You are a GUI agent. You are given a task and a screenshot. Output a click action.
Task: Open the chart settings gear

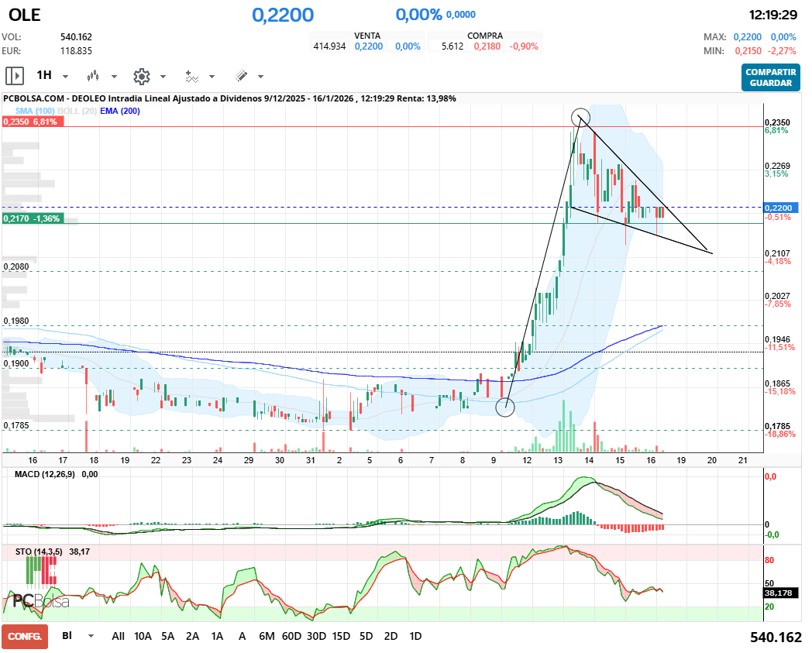point(141,76)
